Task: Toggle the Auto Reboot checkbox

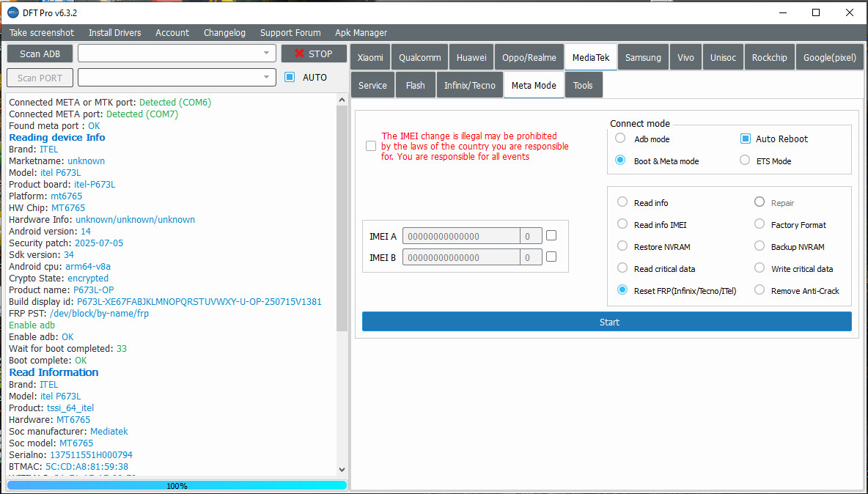Action: pyautogui.click(x=745, y=139)
